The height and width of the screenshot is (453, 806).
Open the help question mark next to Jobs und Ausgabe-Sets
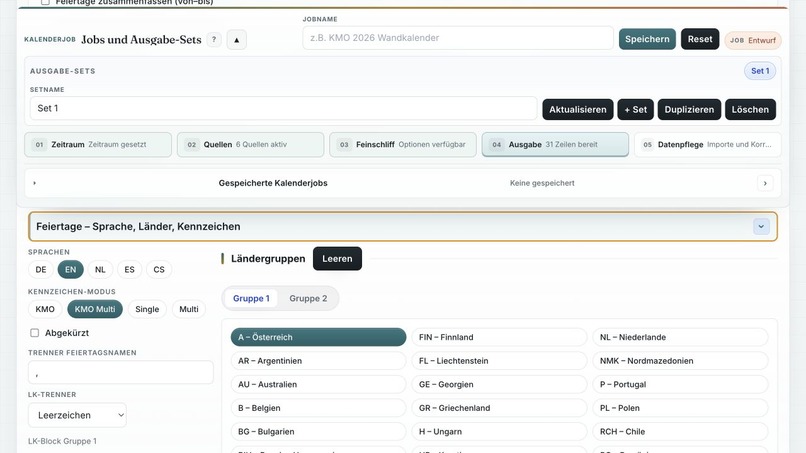[x=214, y=40]
